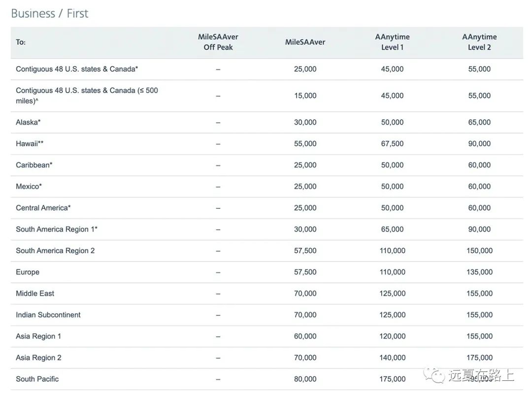Click South Pacific's MileSAAver value 80,000

(305, 379)
